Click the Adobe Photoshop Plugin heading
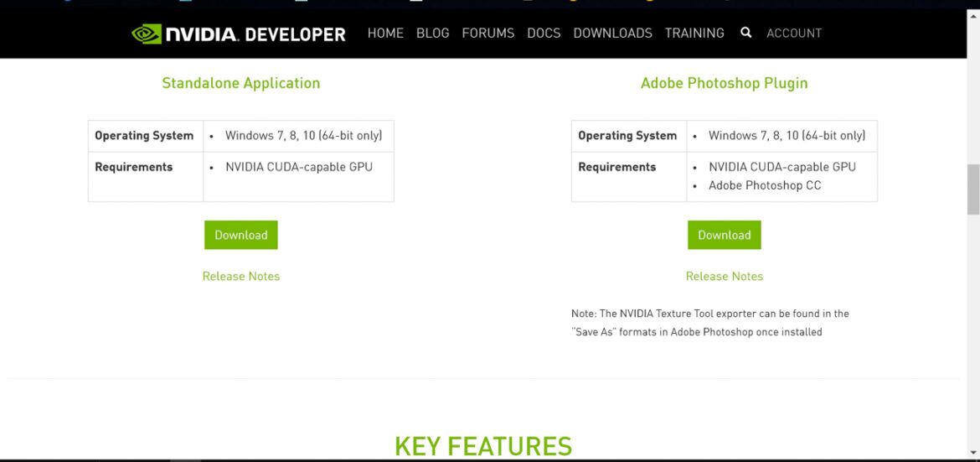This screenshot has height=462, width=980. 724,83
